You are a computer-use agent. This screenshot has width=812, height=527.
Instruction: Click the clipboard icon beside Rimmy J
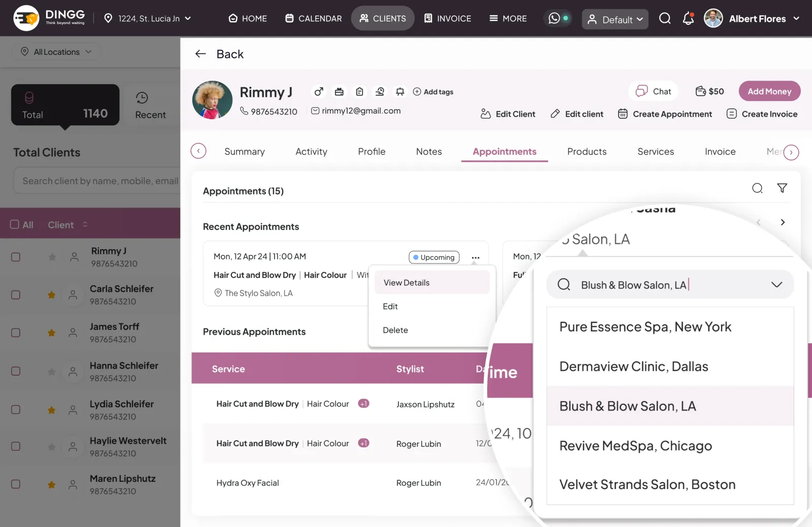359,92
